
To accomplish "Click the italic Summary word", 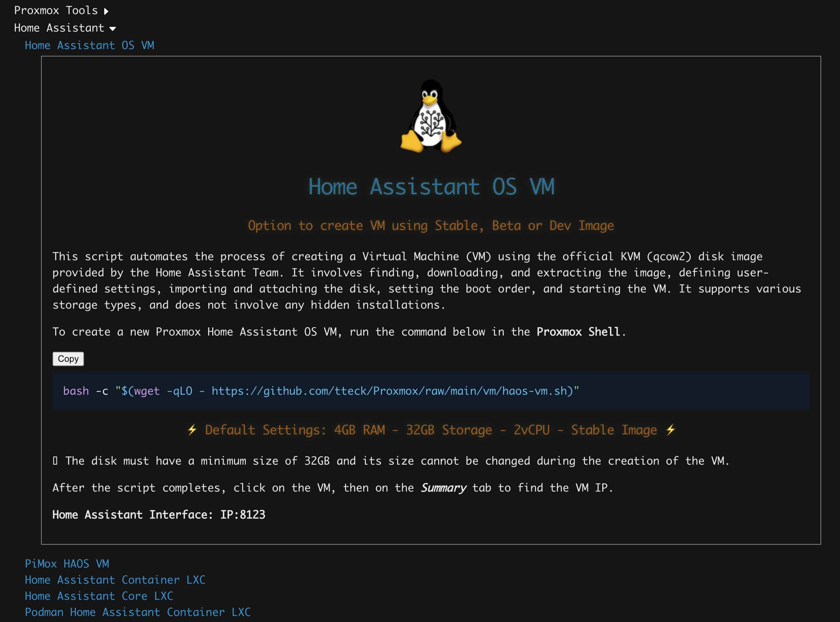I will pyautogui.click(x=443, y=488).
